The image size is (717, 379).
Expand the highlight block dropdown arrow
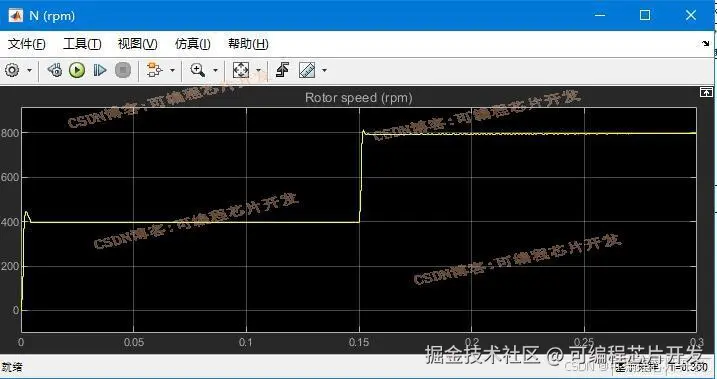coord(172,70)
